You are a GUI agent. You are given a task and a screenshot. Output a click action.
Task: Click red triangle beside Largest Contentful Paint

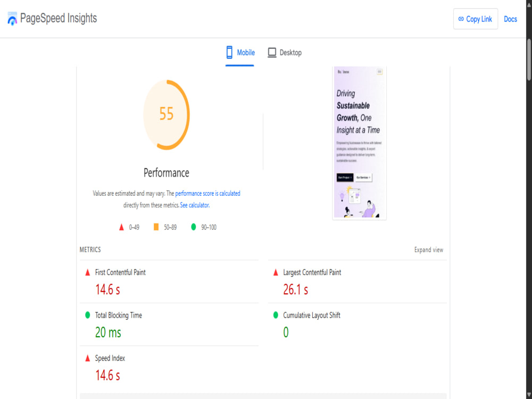tap(276, 272)
